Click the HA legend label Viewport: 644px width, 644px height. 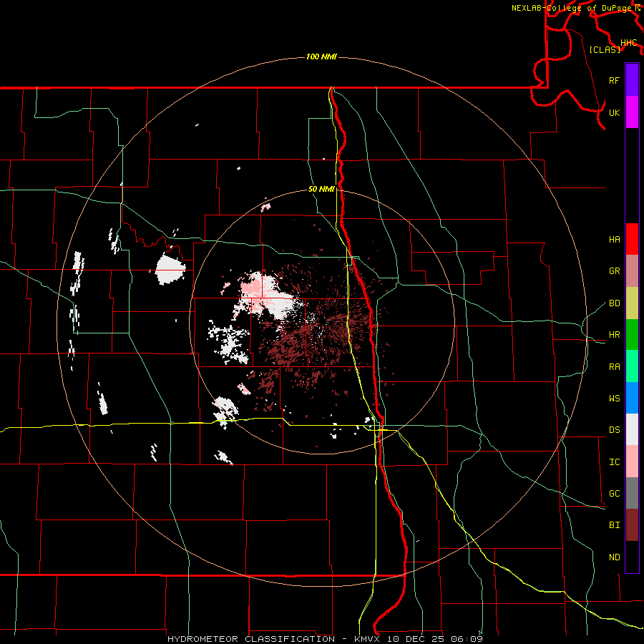[x=615, y=239]
